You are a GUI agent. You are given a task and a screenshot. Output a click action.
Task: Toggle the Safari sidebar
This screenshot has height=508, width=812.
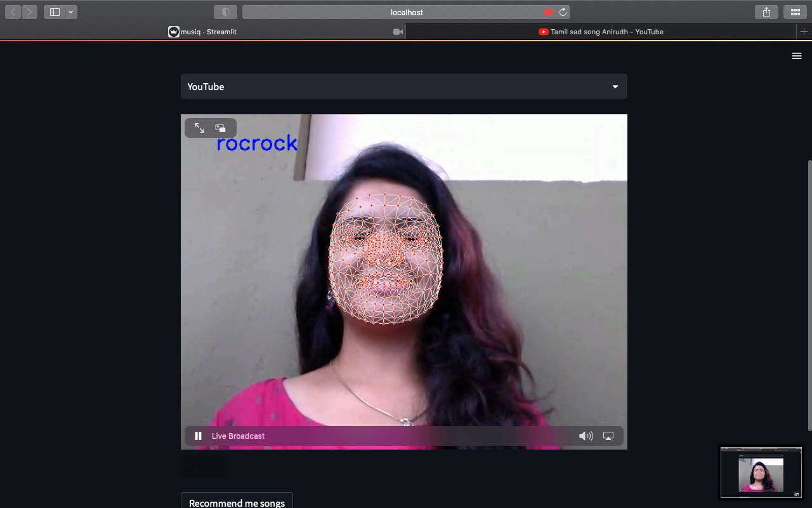55,11
